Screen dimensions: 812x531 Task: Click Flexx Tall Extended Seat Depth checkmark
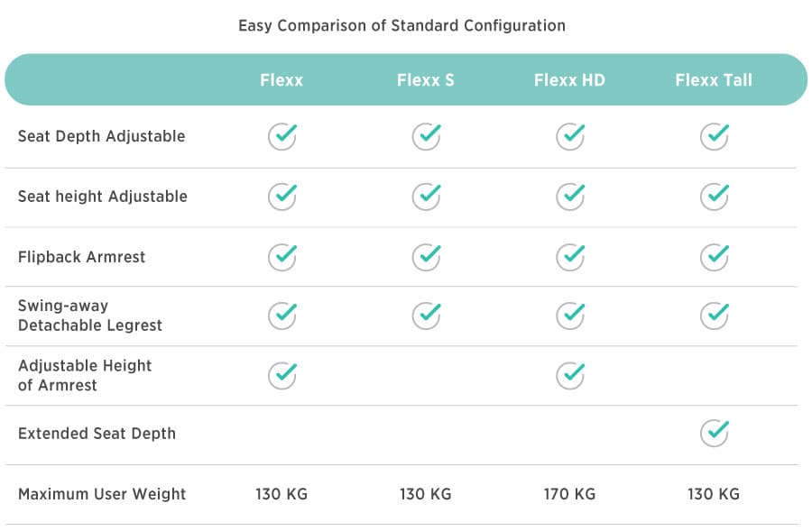click(x=715, y=433)
